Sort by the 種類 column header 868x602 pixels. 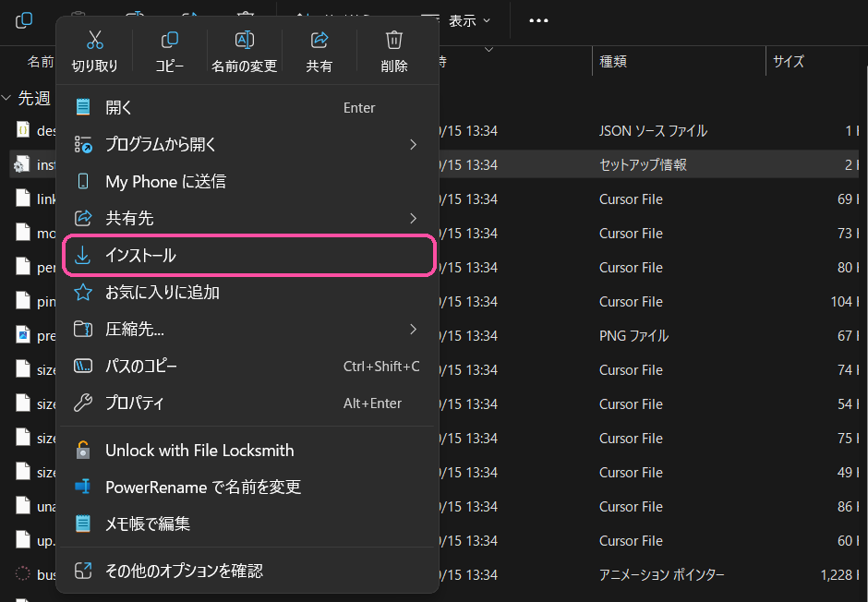613,61
